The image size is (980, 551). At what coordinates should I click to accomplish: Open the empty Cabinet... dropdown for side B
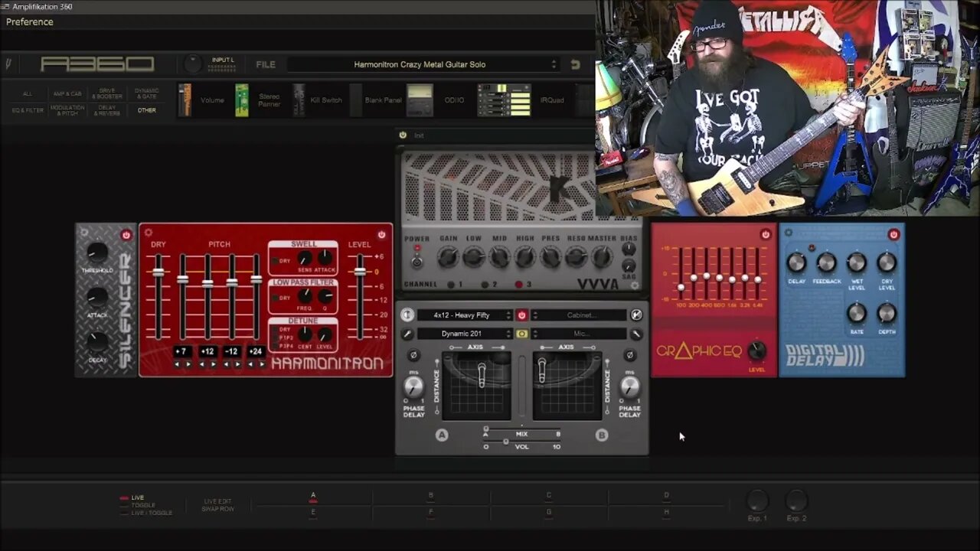pos(580,315)
